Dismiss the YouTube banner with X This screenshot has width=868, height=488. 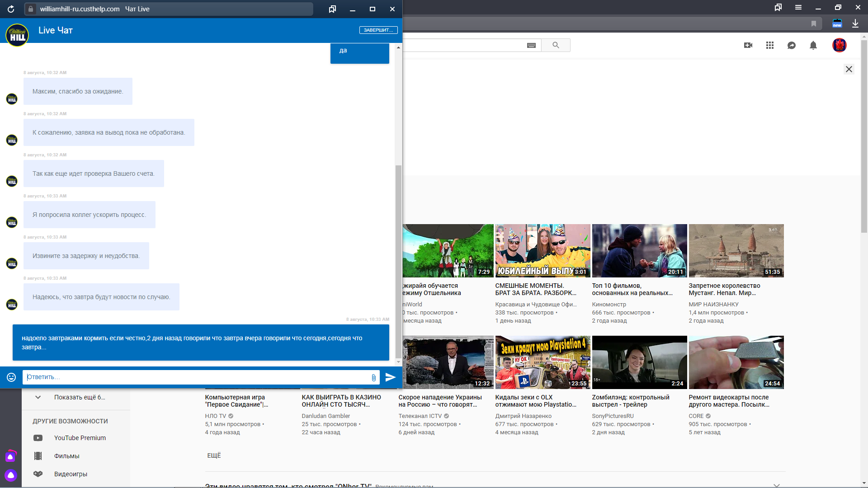coord(849,69)
